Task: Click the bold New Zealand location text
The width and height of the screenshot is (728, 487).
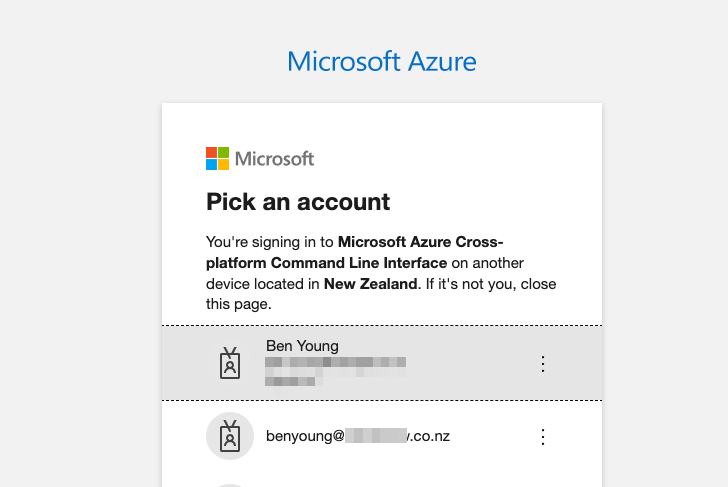Action: pos(370,284)
